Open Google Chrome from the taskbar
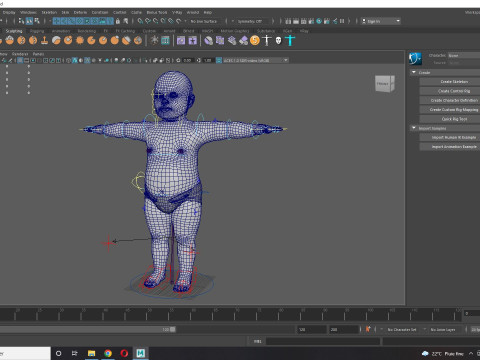This screenshot has height=360, width=480. point(108,353)
